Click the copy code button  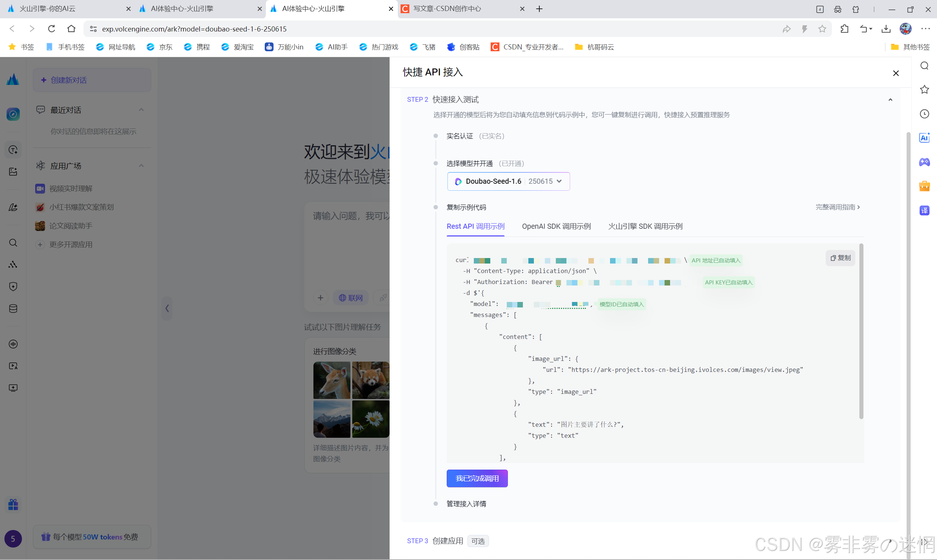pyautogui.click(x=840, y=258)
